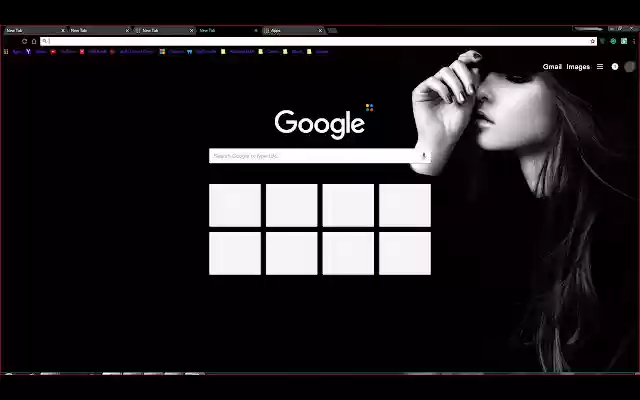Click the Google logo

[320, 124]
